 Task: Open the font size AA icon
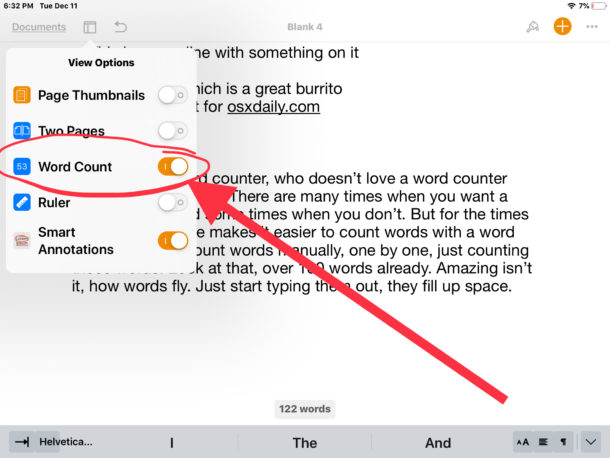(523, 442)
